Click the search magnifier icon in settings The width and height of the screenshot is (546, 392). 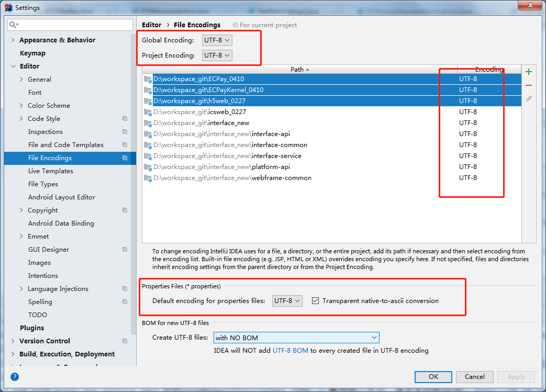pyautogui.click(x=14, y=25)
